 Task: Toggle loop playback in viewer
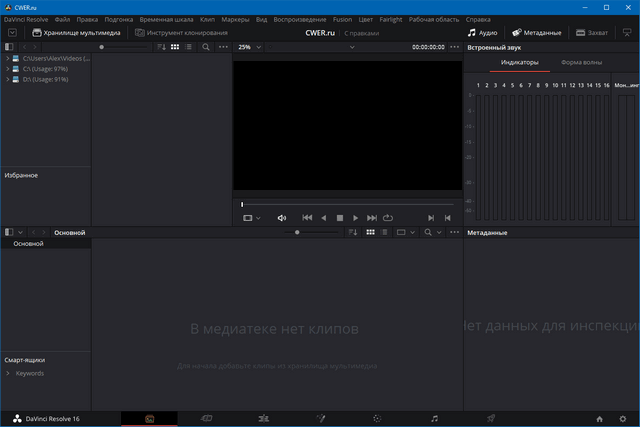point(387,217)
